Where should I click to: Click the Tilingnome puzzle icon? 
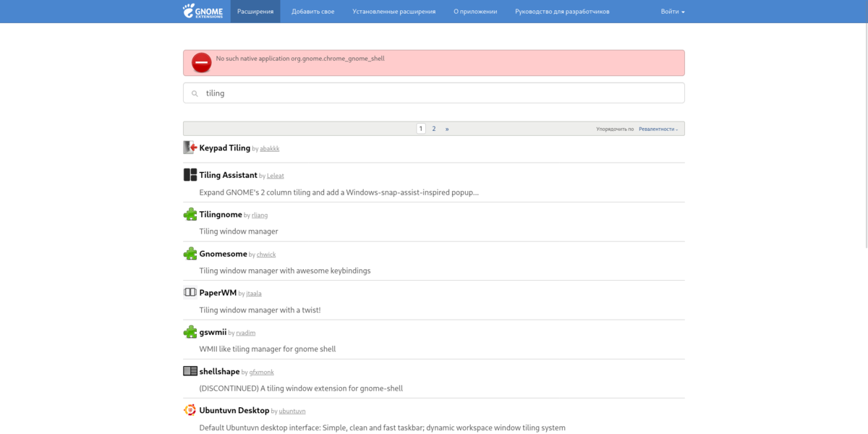tap(190, 214)
